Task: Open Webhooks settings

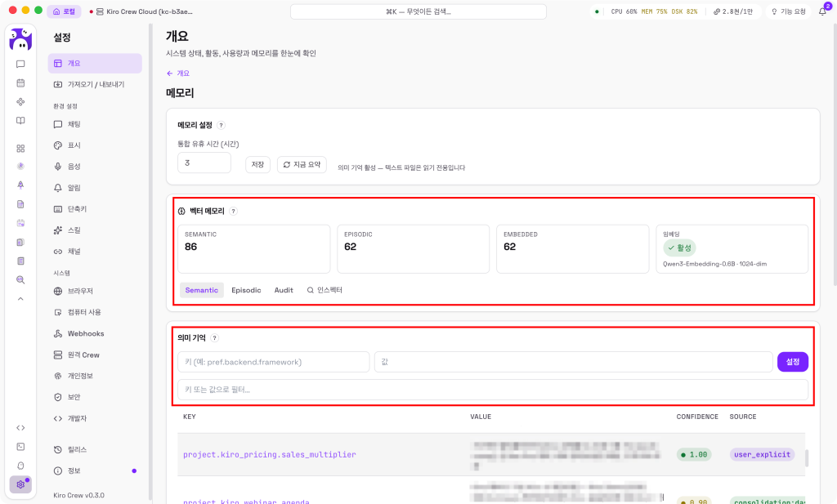Action: click(95, 333)
